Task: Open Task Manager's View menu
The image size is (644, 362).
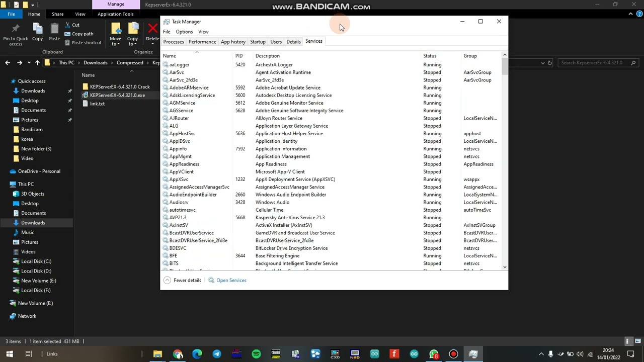Action: 203,32
